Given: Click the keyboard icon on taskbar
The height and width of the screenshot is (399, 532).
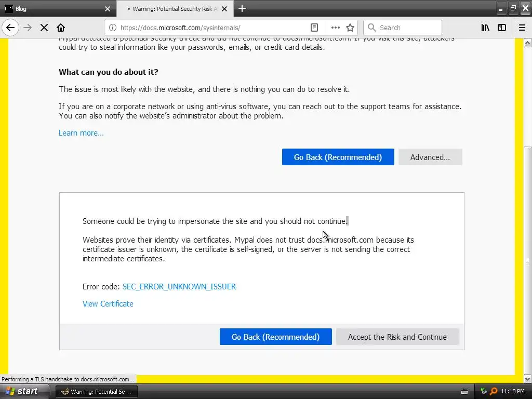Looking at the screenshot, I should 464,392.
